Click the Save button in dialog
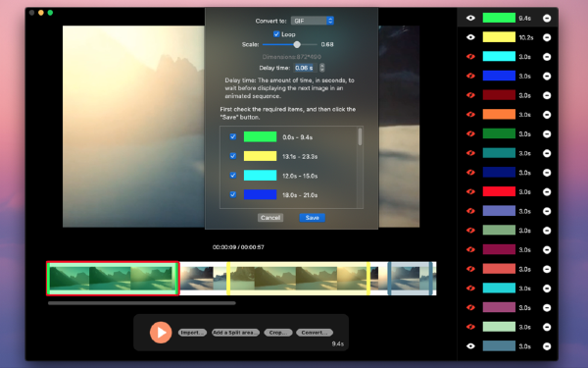This screenshot has width=588, height=368. (x=312, y=218)
